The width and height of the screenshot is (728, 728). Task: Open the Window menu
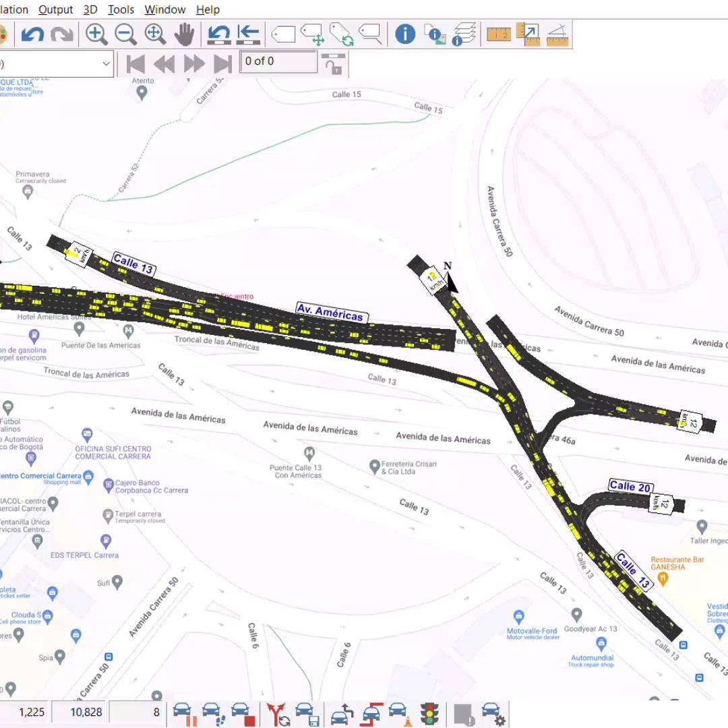tap(165, 9)
